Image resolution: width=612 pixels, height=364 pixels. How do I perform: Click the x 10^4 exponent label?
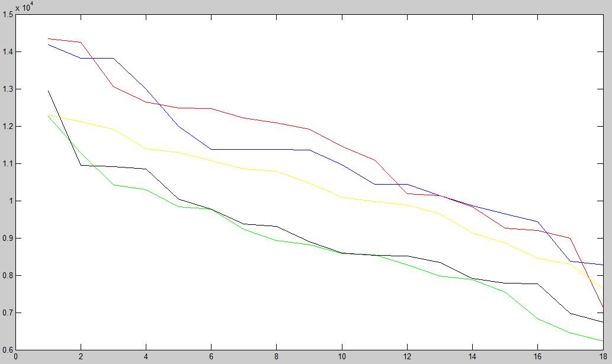(x=24, y=7)
